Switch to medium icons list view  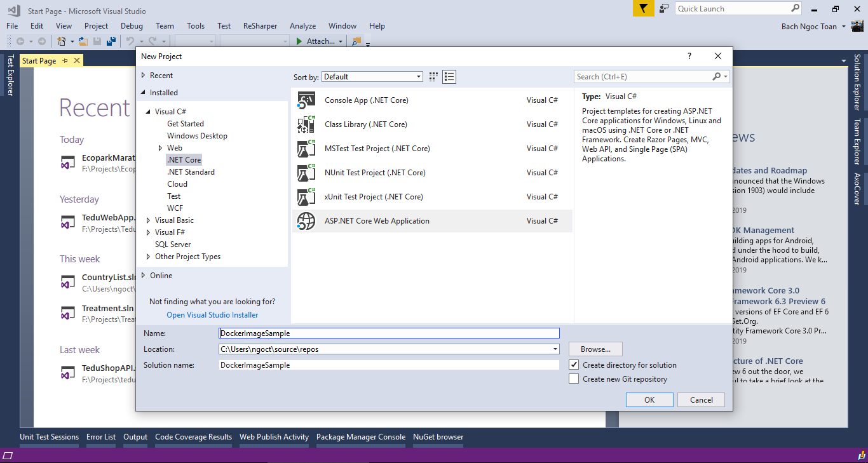(x=450, y=77)
